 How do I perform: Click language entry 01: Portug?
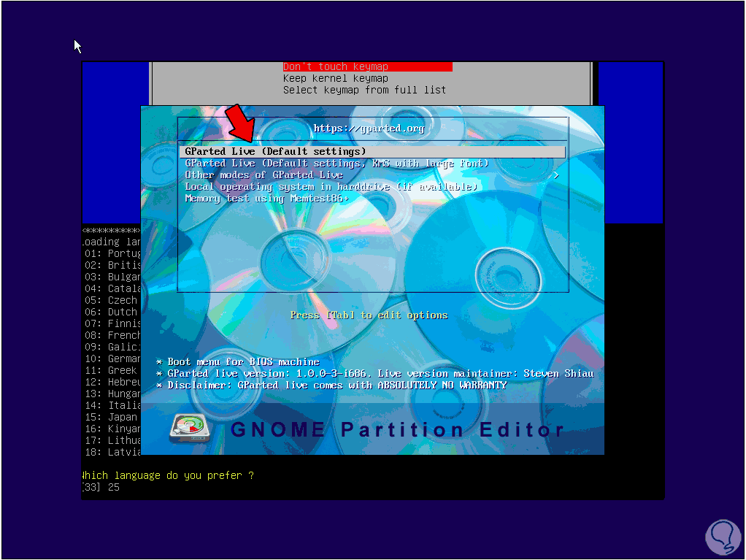[x=112, y=253]
